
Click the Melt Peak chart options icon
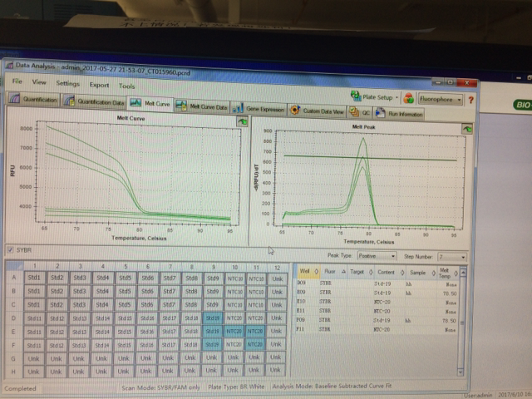467,129
